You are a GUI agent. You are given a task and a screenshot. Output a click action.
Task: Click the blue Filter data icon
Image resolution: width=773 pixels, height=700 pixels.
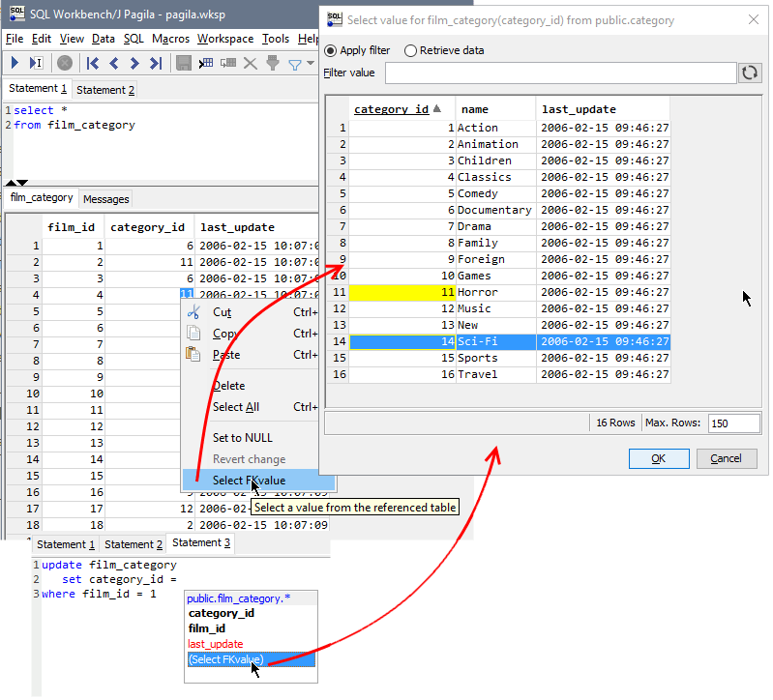pos(295,65)
